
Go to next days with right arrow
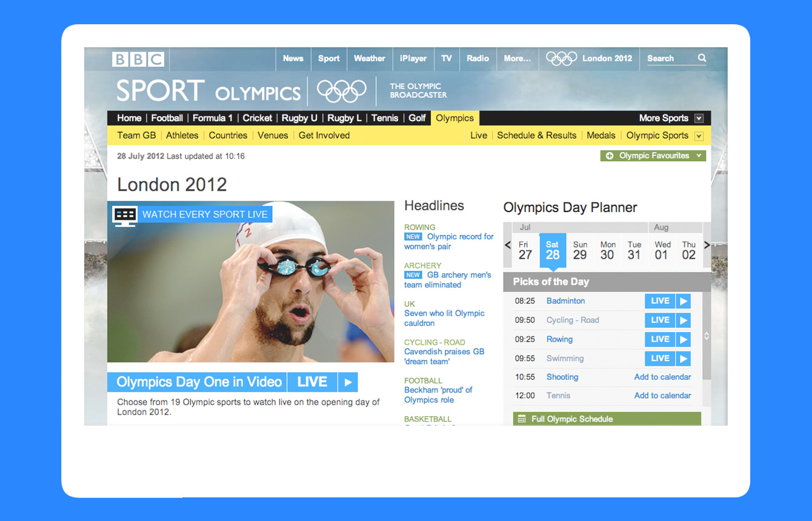point(707,245)
